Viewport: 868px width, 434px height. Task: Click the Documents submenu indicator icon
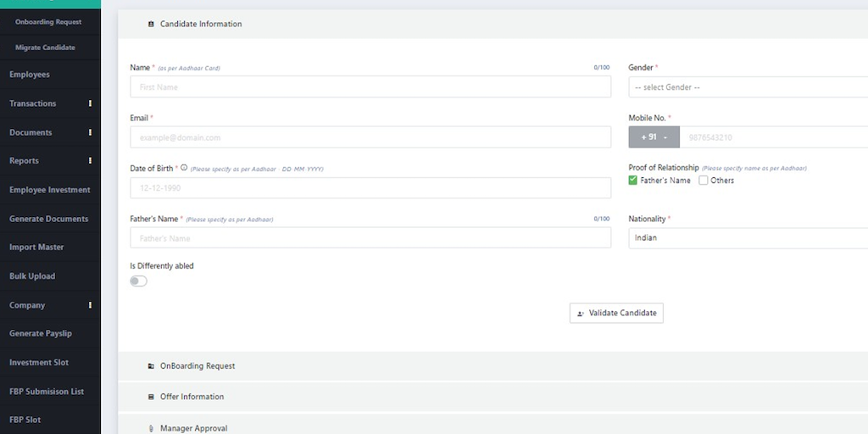point(90,132)
